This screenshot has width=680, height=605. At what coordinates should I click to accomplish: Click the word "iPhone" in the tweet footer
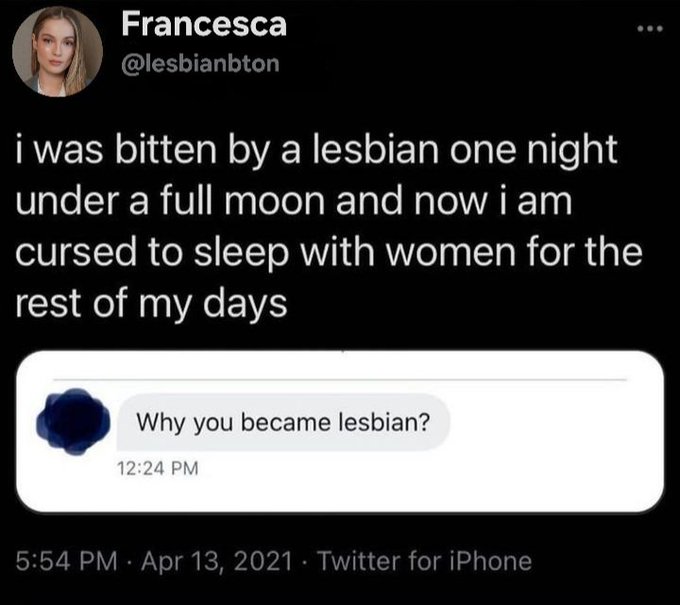click(x=492, y=561)
